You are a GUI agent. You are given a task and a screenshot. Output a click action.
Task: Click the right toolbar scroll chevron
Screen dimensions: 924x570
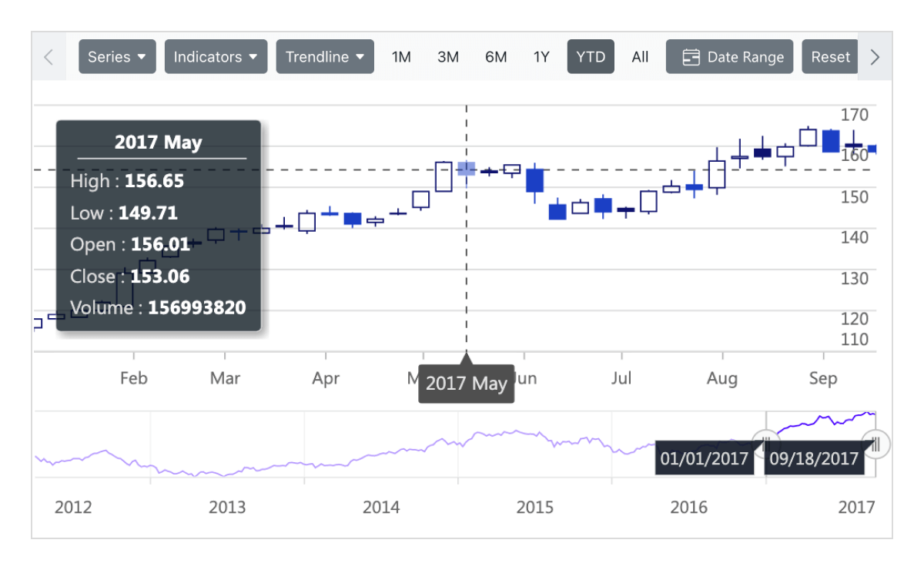[875, 56]
